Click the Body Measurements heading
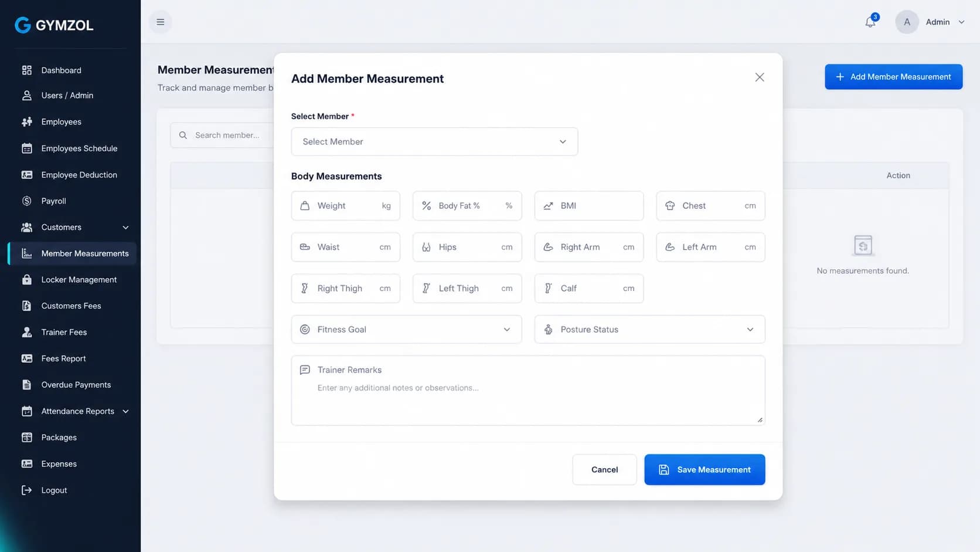980x552 pixels. pyautogui.click(x=336, y=177)
